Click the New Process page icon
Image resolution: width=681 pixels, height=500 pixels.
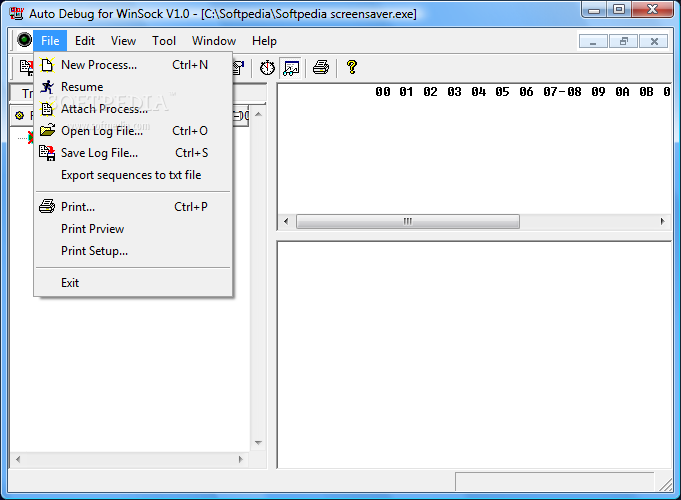coord(47,65)
